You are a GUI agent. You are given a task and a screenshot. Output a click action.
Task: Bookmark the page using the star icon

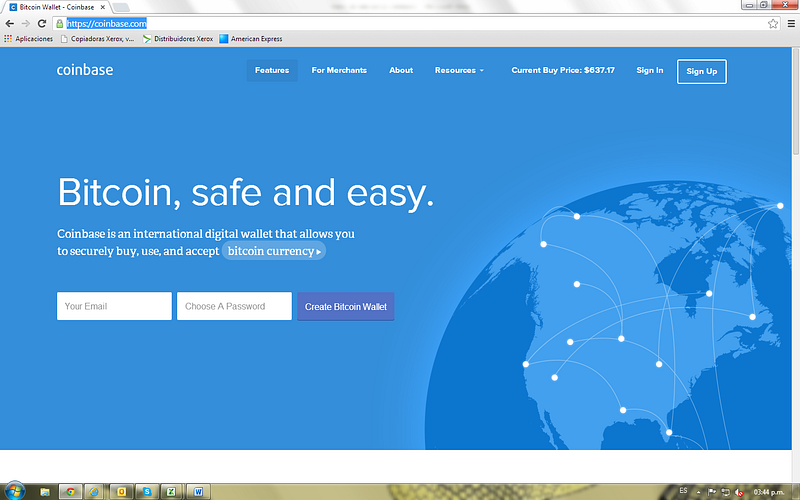(x=773, y=23)
